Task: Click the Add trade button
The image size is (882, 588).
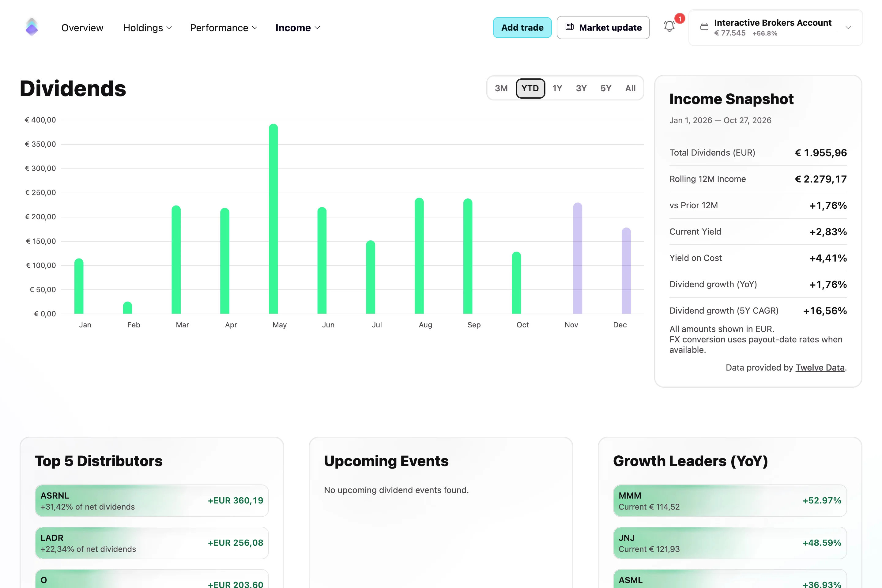Action: pos(522,27)
